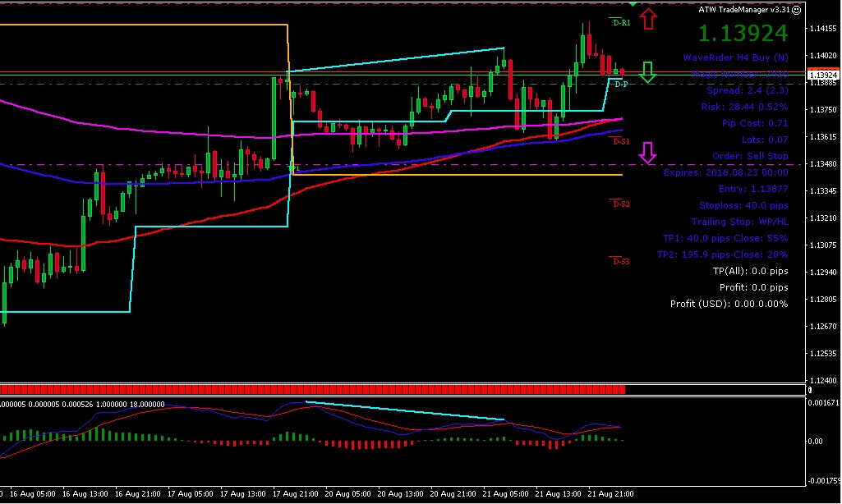Click the Entry: 1.13877 line
The width and height of the screenshot is (842, 504).
(753, 189)
